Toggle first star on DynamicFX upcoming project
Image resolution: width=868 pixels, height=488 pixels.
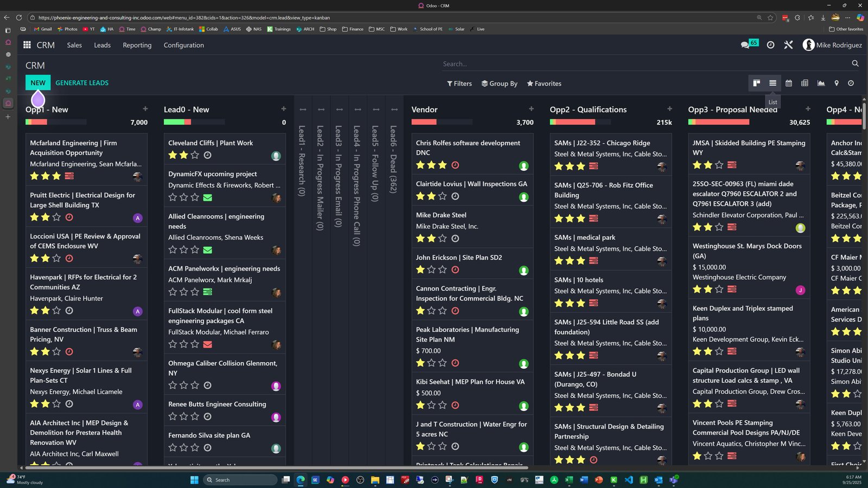click(173, 197)
